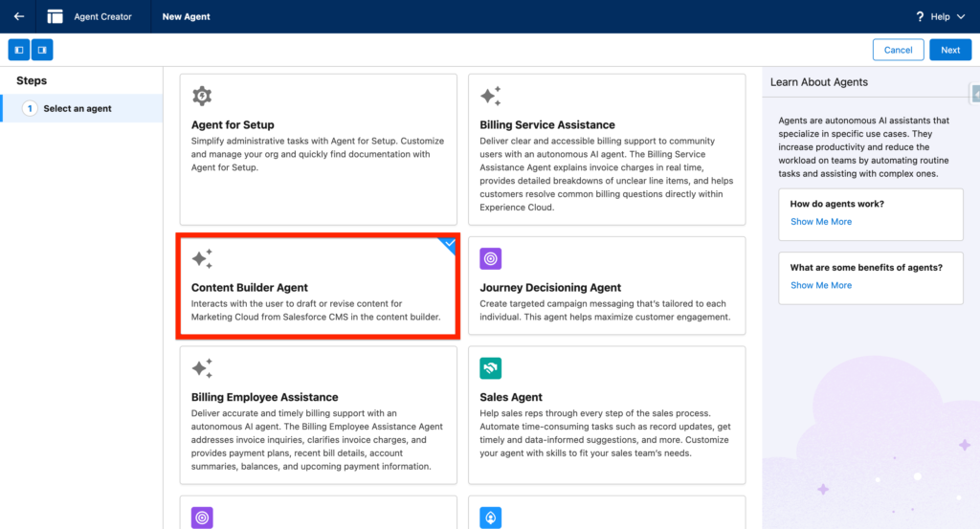Click the back arrow in header
Viewport: 980px width, 529px height.
[x=19, y=16]
